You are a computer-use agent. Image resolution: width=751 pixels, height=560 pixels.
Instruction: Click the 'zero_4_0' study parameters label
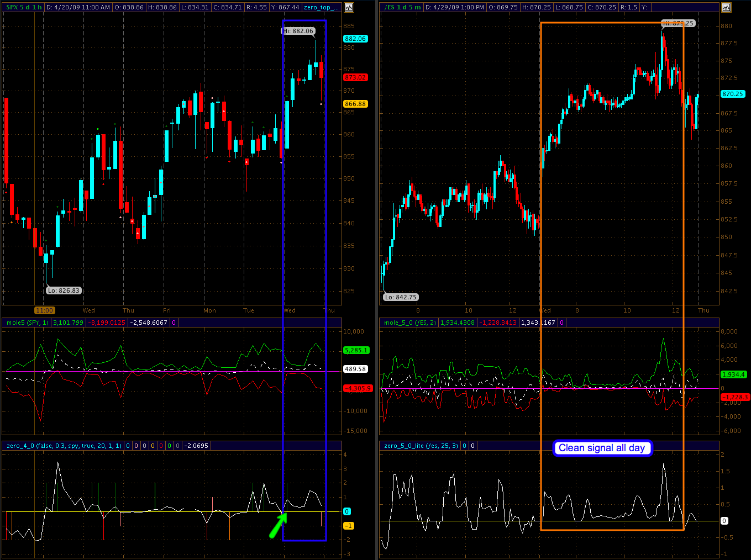64,446
